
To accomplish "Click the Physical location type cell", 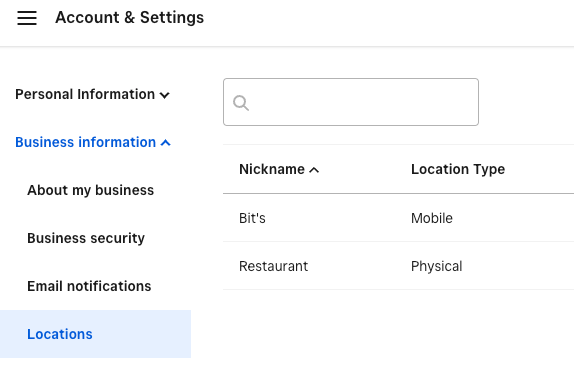I will [x=436, y=266].
